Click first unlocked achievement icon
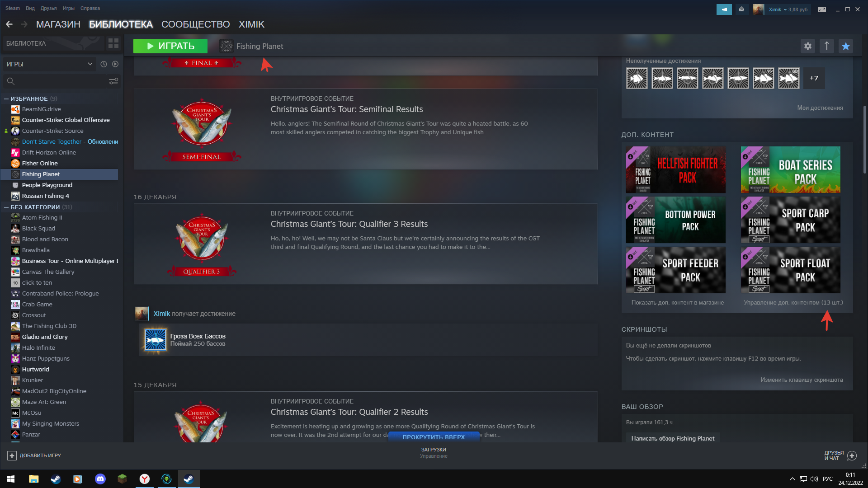The height and width of the screenshot is (488, 868). [x=637, y=78]
